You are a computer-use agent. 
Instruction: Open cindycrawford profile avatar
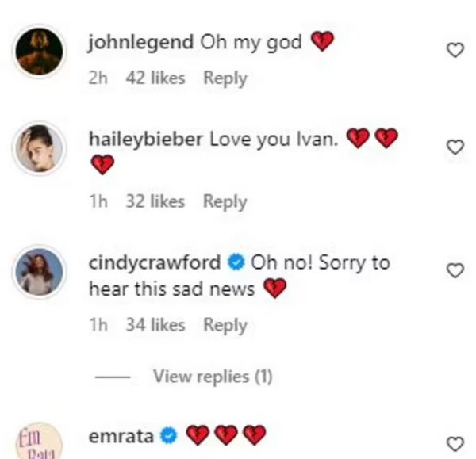[40, 270]
